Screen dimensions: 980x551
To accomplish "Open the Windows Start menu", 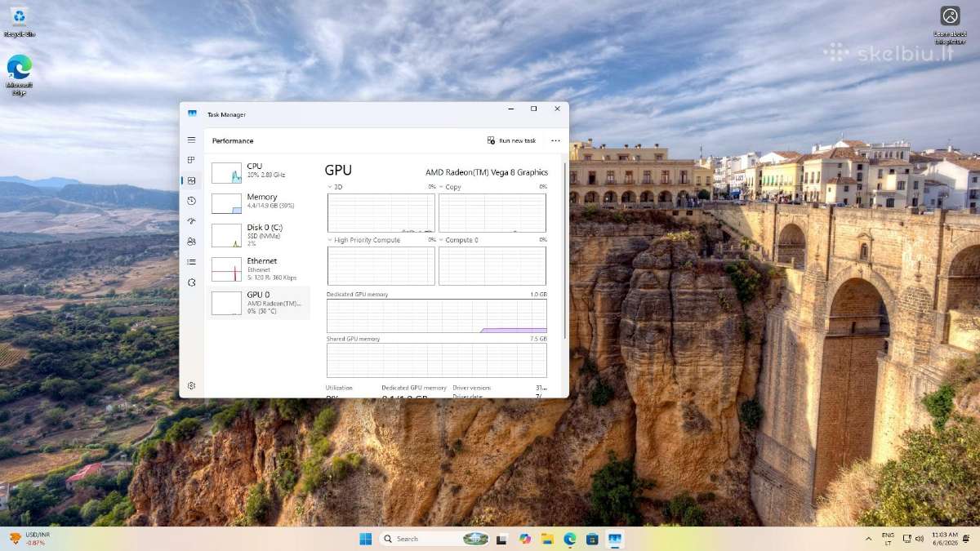I will point(366,539).
